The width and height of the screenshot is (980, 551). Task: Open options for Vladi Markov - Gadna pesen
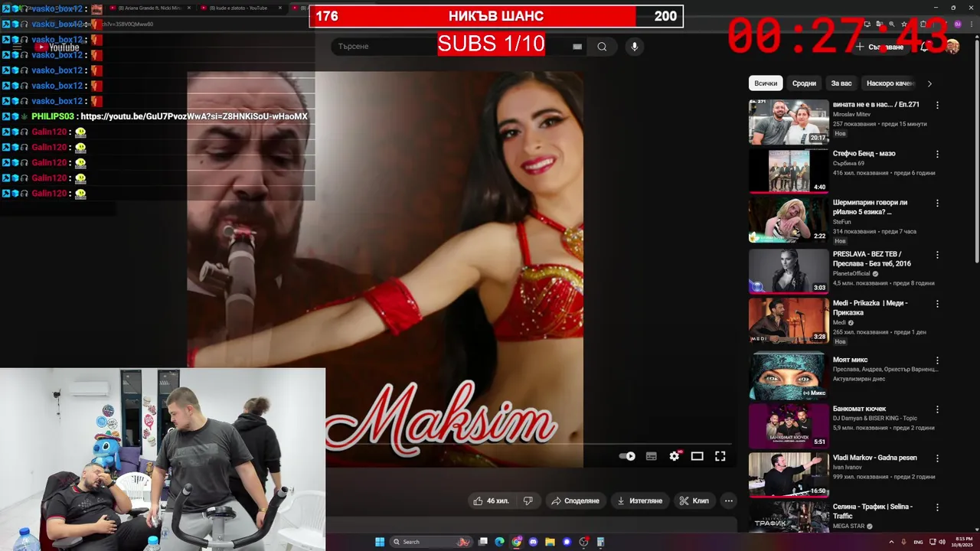937,458
